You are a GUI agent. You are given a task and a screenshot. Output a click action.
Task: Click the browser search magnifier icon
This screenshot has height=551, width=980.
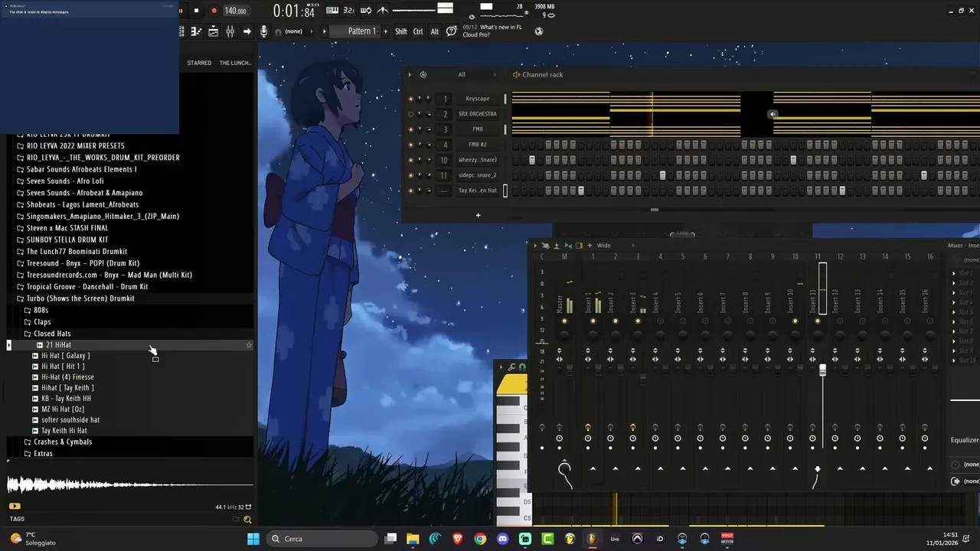click(247, 520)
